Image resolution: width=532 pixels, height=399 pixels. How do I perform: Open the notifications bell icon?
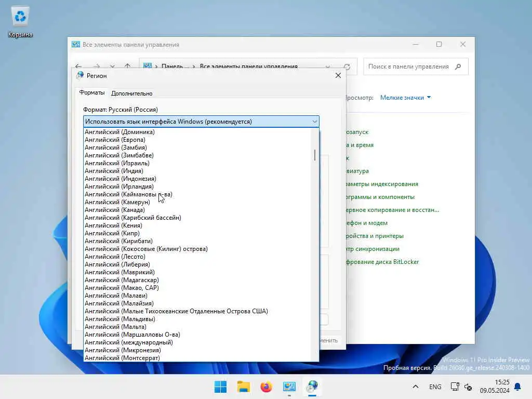click(517, 387)
